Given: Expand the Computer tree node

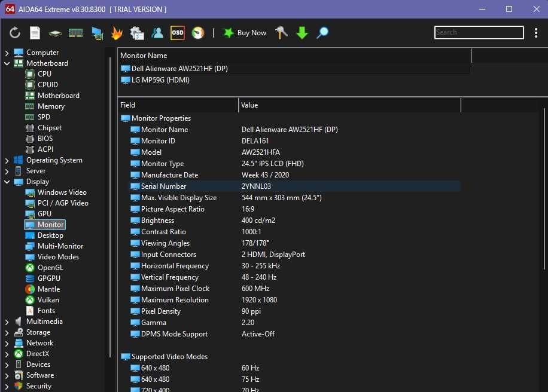Looking at the screenshot, I should [7, 53].
